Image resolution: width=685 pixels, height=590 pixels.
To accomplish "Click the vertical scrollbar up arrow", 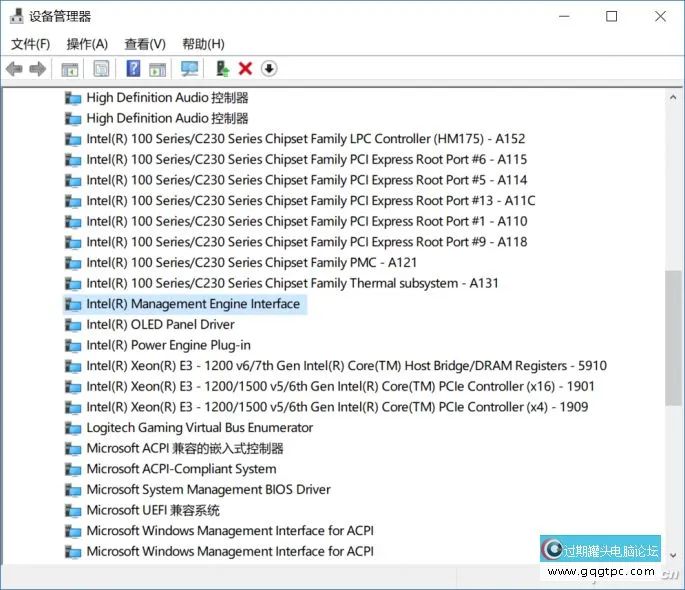I will [673, 96].
